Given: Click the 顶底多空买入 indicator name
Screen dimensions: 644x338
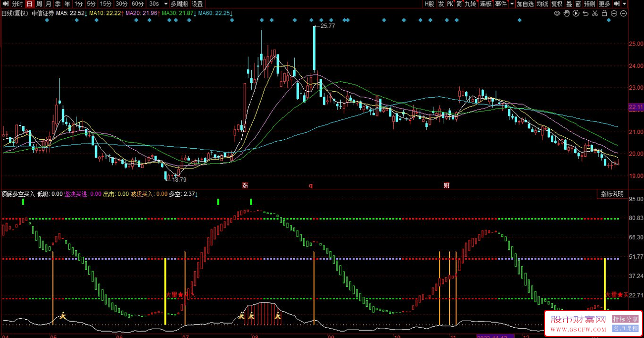Looking at the screenshot, I should click(18, 194).
